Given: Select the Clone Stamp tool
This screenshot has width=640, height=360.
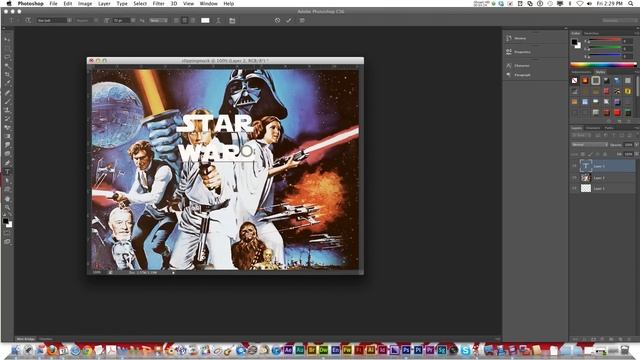Looking at the screenshot, I should coord(7,110).
